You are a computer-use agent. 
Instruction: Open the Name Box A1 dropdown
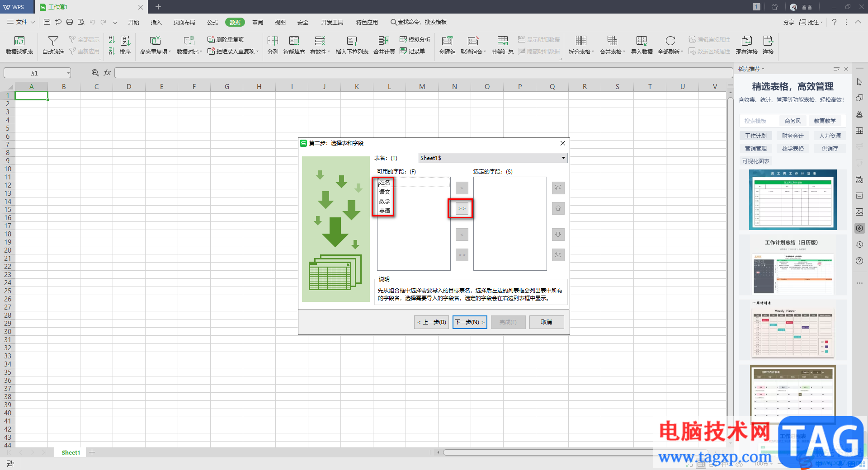pyautogui.click(x=68, y=73)
